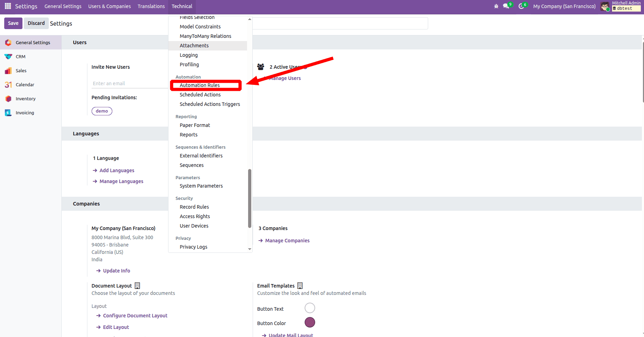Collapse the Technical menu
This screenshot has height=337, width=644.
pos(182,6)
